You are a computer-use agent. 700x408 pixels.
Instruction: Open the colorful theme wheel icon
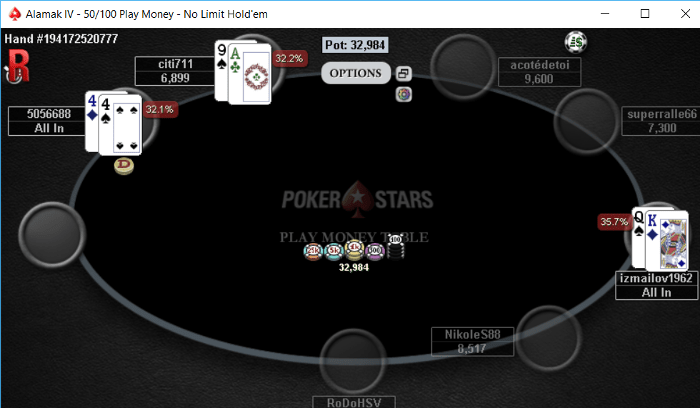pyautogui.click(x=404, y=94)
